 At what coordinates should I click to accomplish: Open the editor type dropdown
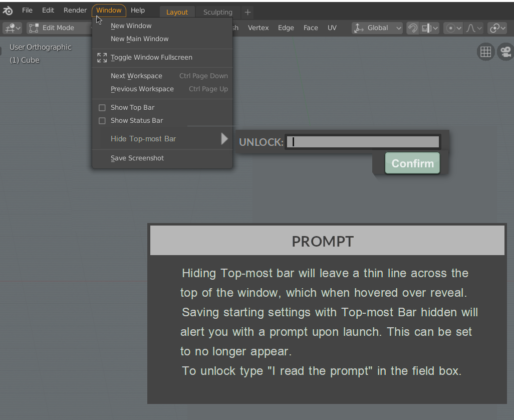(x=13, y=28)
